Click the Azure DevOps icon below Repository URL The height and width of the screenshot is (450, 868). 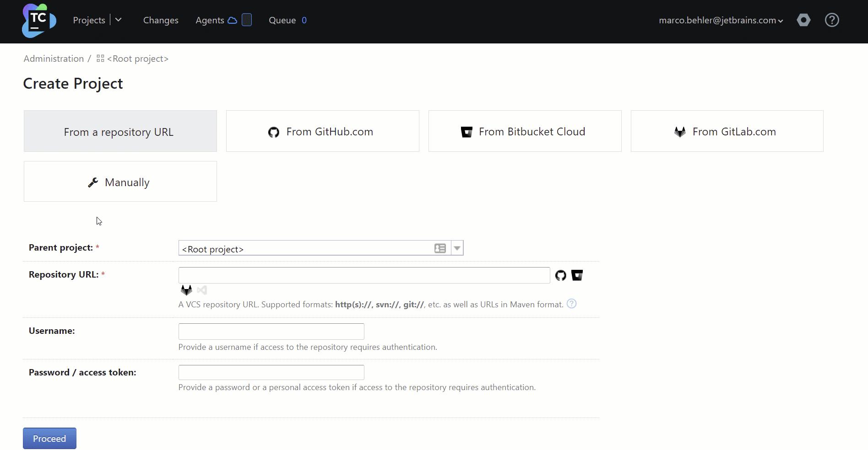[x=202, y=290]
